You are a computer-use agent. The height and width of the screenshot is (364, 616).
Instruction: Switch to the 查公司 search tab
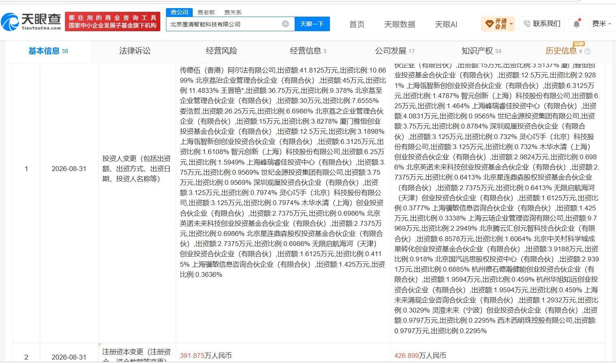tap(179, 12)
